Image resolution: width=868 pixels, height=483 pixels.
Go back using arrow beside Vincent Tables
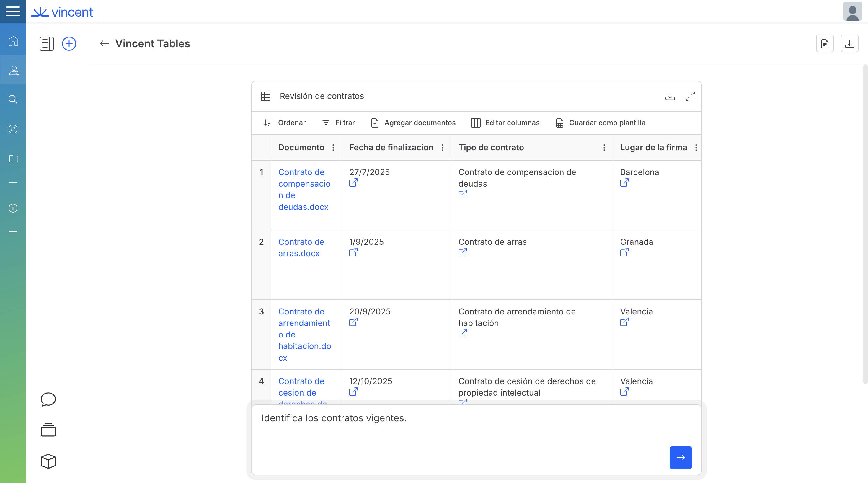pos(105,43)
